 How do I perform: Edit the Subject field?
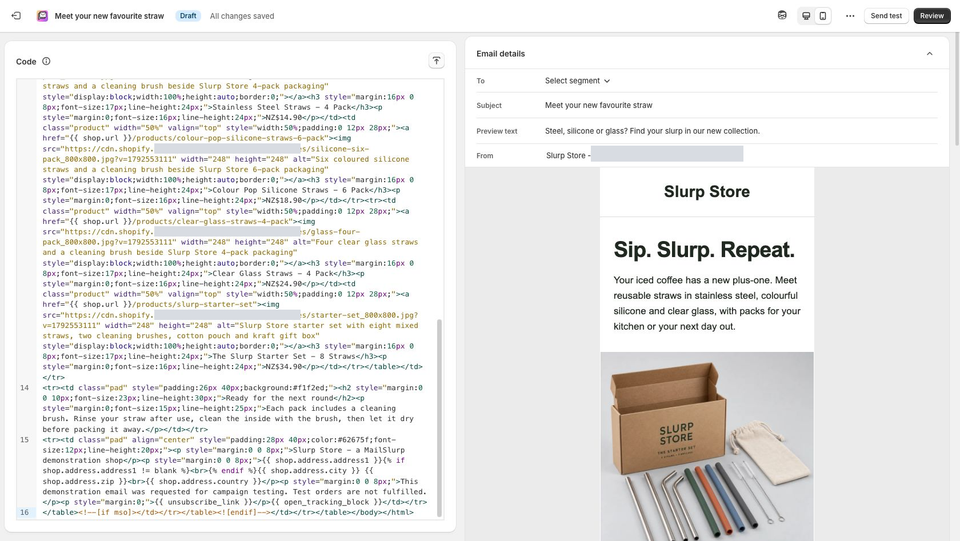tap(741, 105)
